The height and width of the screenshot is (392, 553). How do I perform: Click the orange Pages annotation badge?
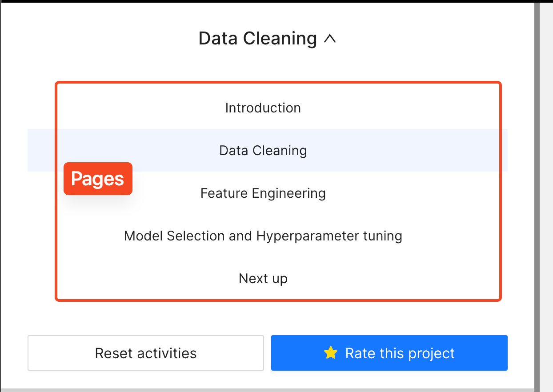point(98,179)
